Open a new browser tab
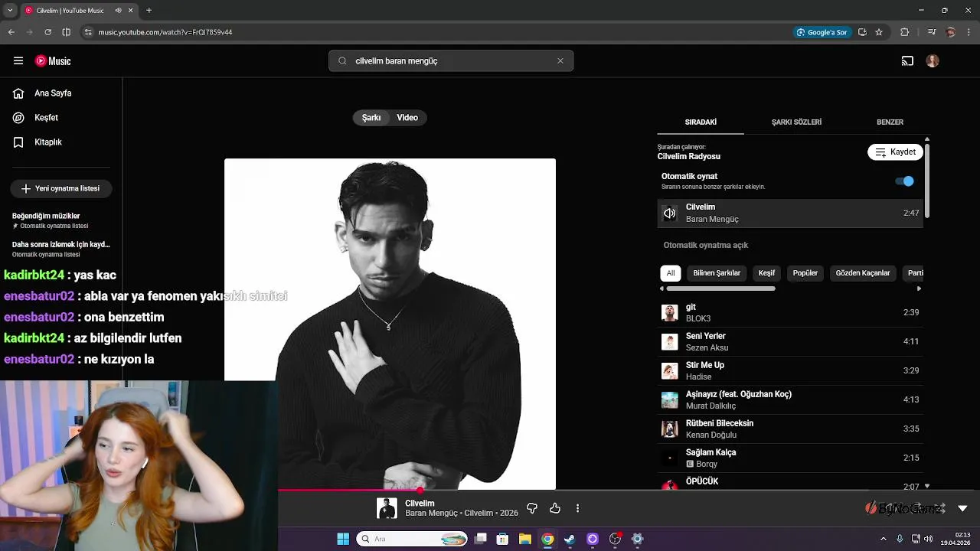 tap(149, 11)
